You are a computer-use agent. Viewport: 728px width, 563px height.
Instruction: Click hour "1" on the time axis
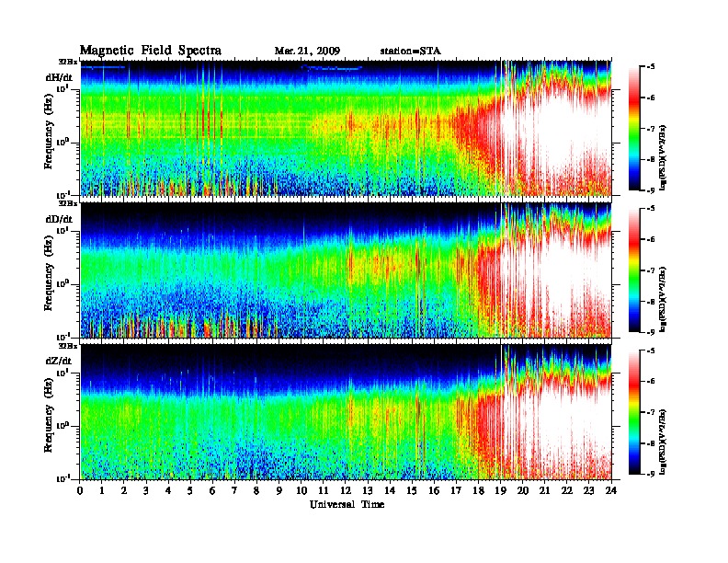(x=102, y=491)
